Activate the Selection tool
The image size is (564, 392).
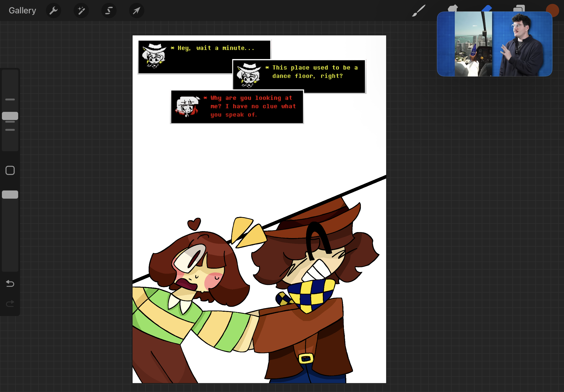109,11
